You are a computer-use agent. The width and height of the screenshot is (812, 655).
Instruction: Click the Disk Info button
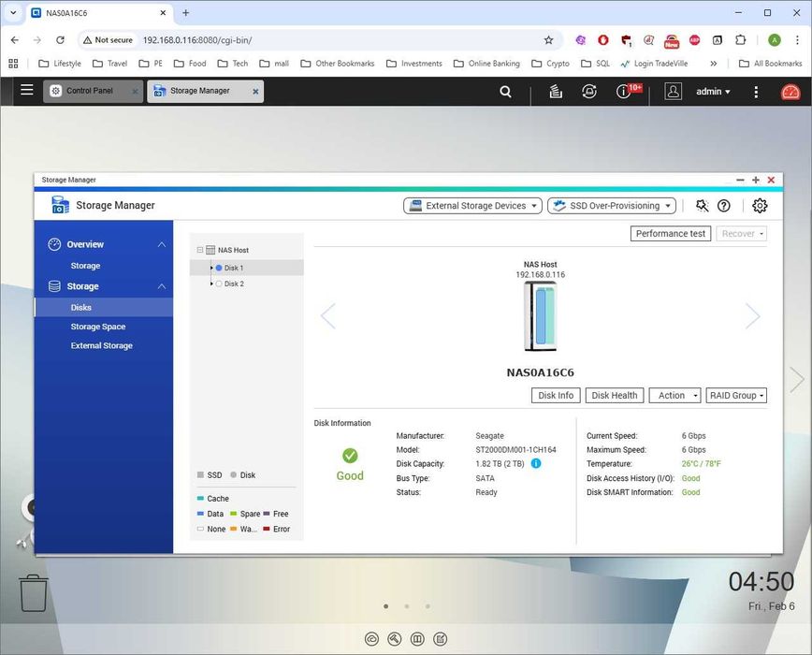[x=556, y=395]
